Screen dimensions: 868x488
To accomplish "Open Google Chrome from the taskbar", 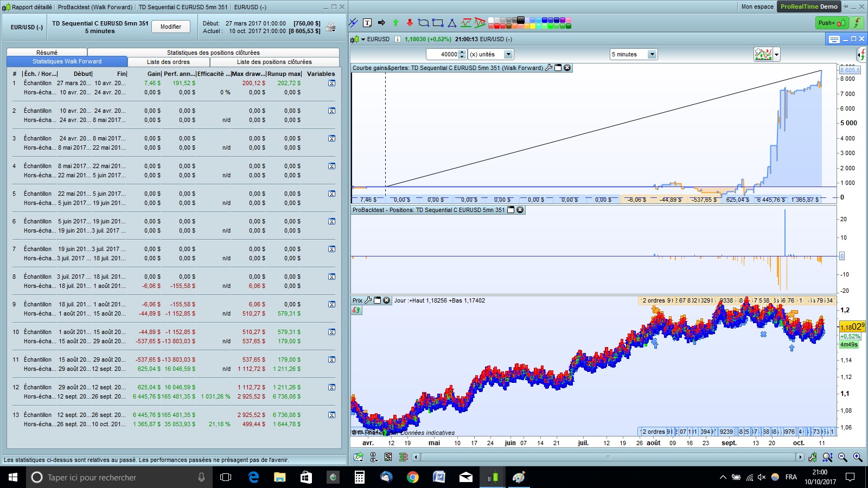I will click(413, 477).
